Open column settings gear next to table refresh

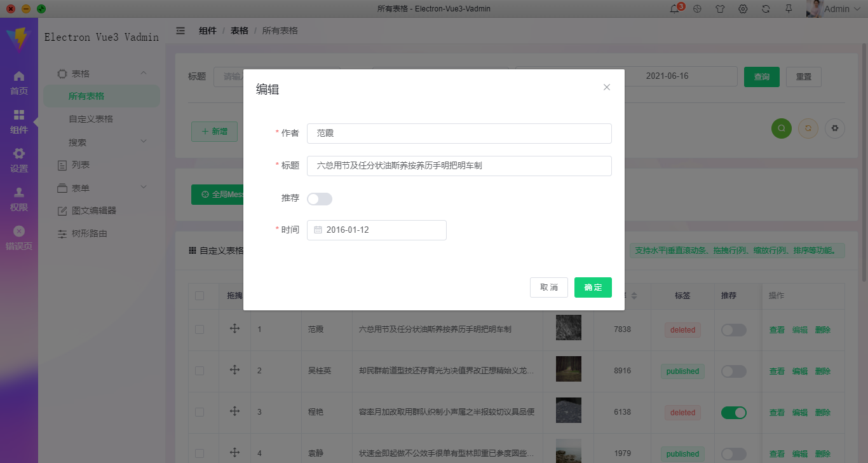pyautogui.click(x=834, y=128)
